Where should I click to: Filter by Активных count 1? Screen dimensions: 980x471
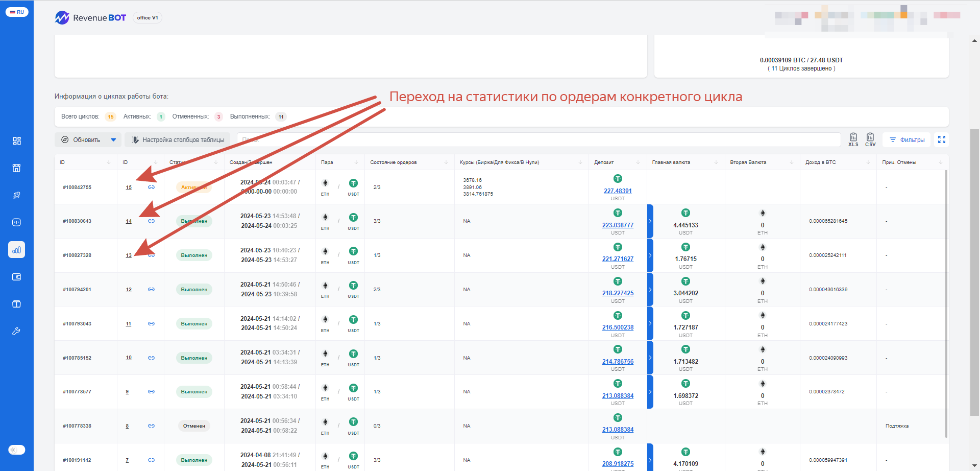click(161, 117)
